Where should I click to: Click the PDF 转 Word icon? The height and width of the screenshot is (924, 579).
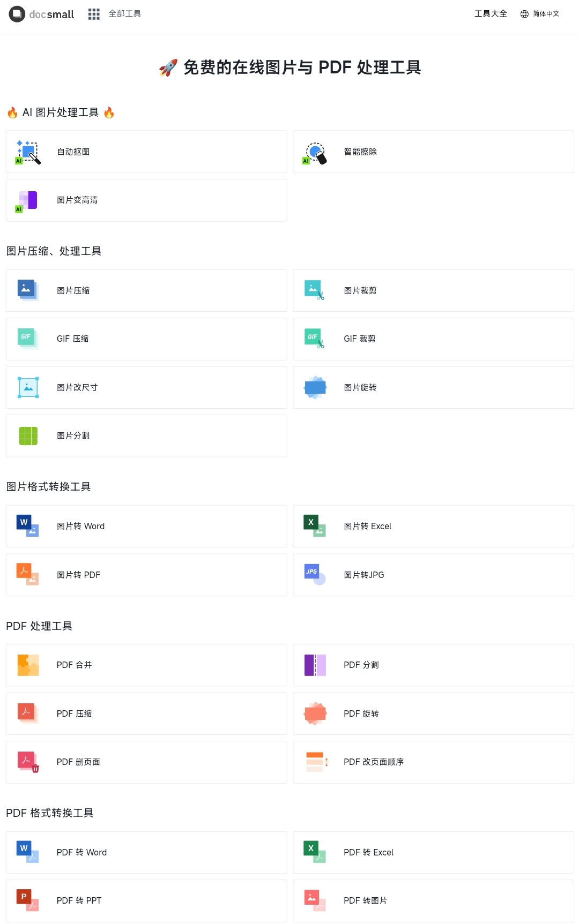(x=28, y=852)
